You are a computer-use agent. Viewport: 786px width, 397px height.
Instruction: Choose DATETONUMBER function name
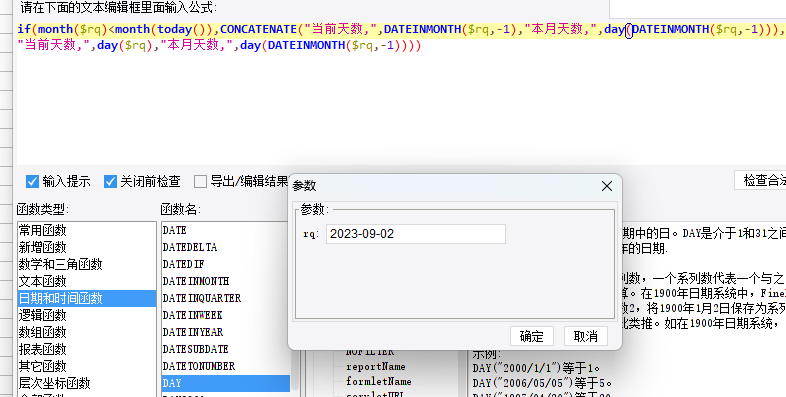click(x=225, y=366)
